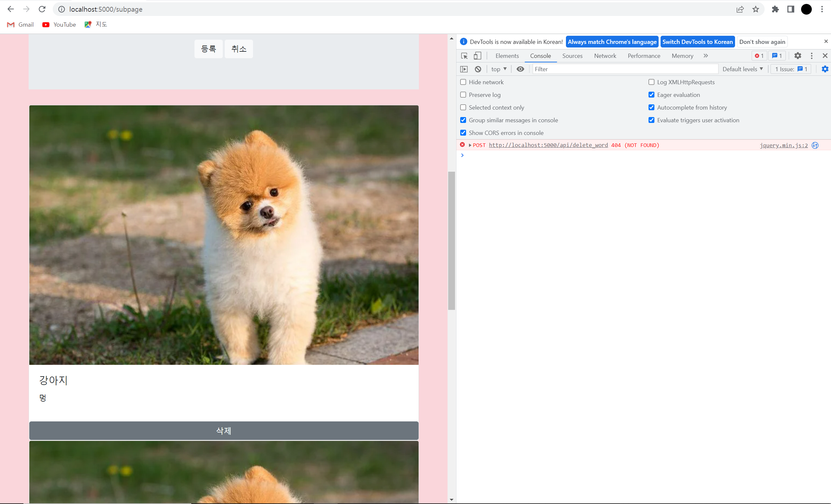Dismiss the Korean language infobar
Image resolution: width=831 pixels, height=504 pixels.
[x=826, y=42]
